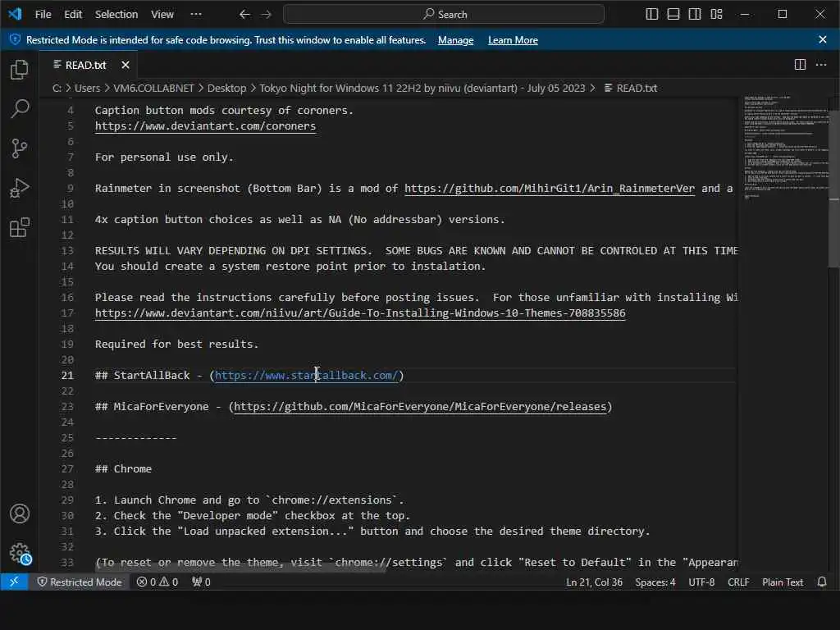
Task: Click the C: drive breadcrumb
Action: pyautogui.click(x=57, y=88)
